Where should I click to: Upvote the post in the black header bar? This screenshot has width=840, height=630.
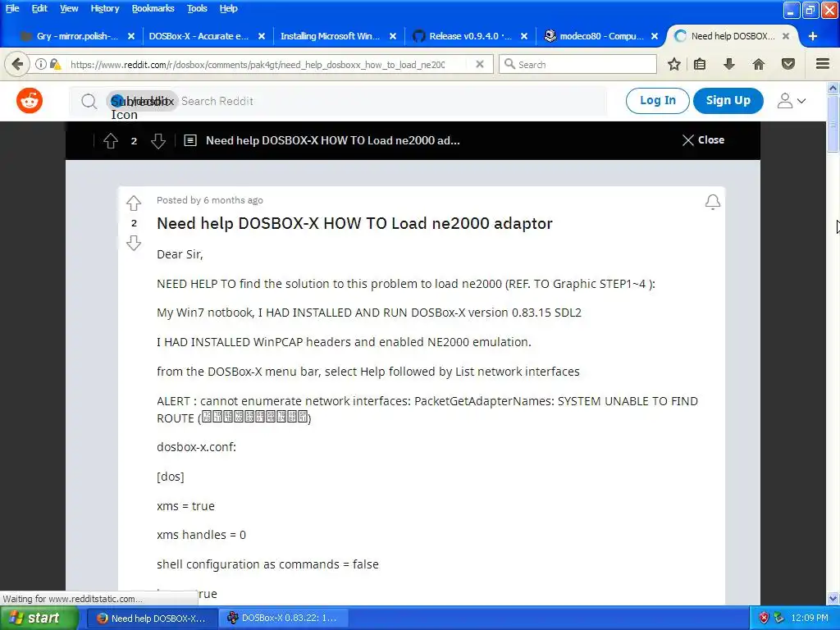[x=111, y=141]
